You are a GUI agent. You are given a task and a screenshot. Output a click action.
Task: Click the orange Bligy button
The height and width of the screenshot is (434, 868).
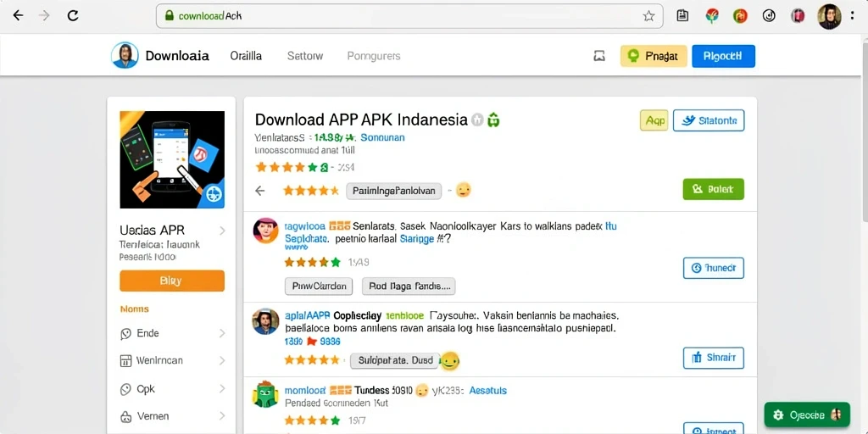pos(172,281)
